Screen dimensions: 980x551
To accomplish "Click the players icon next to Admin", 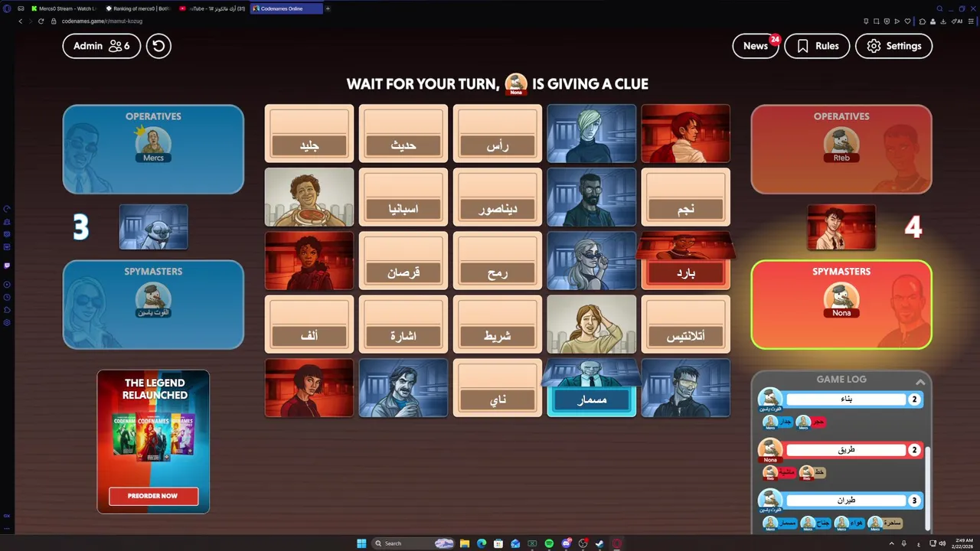I will pos(115,46).
